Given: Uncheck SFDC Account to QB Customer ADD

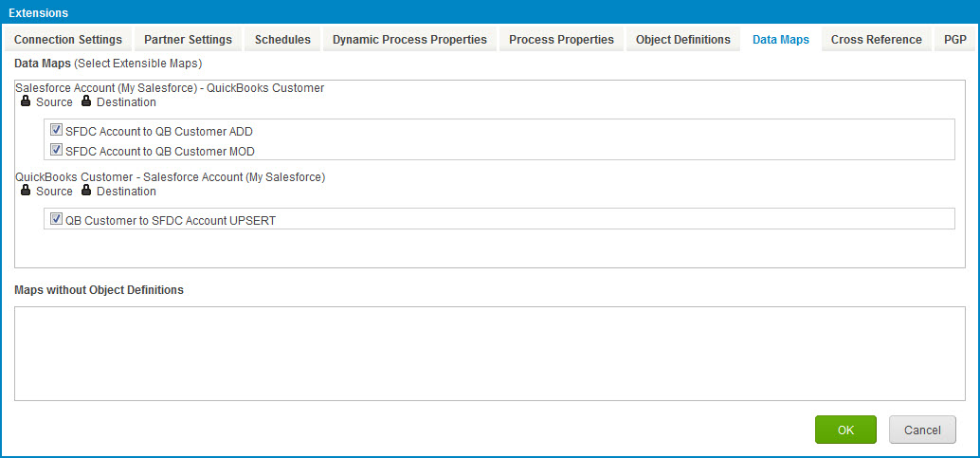Looking at the screenshot, I should pos(56,130).
